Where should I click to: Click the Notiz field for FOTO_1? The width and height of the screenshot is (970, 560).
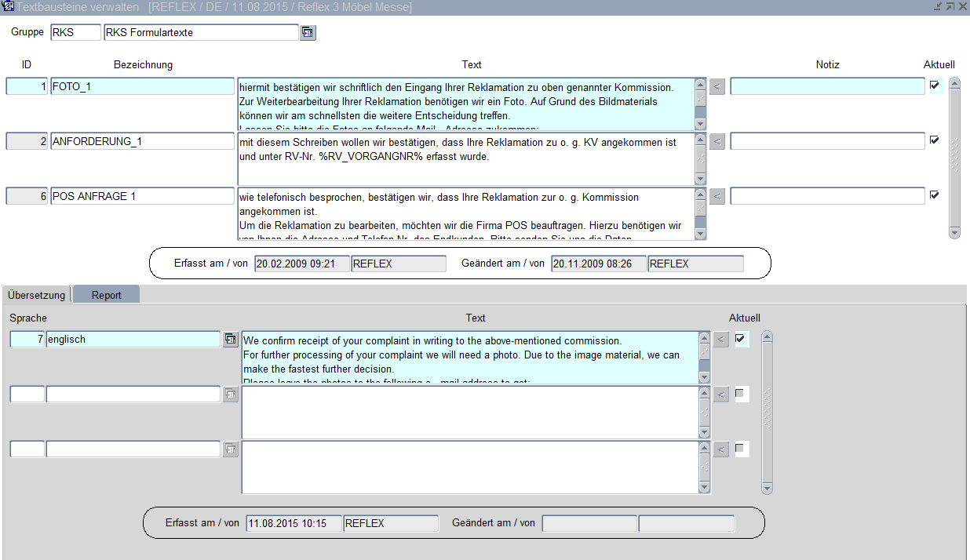(827, 86)
